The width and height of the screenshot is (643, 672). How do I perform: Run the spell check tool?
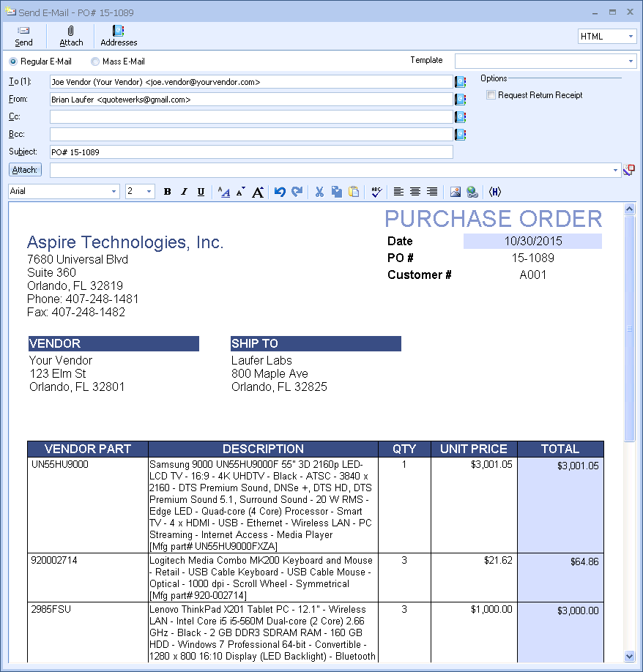point(376,192)
